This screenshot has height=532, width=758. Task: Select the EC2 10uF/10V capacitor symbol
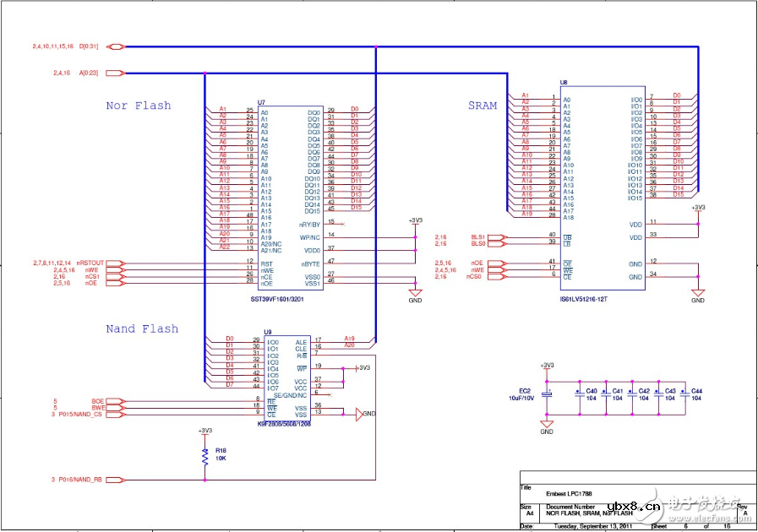(x=547, y=394)
